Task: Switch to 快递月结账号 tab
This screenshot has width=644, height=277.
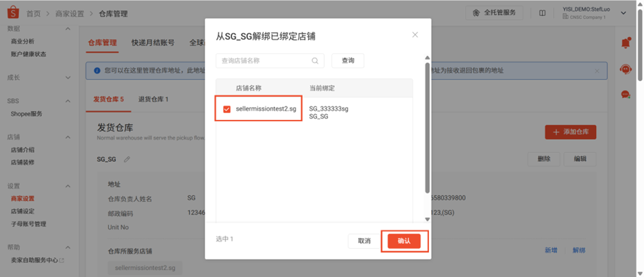Action: (153, 43)
